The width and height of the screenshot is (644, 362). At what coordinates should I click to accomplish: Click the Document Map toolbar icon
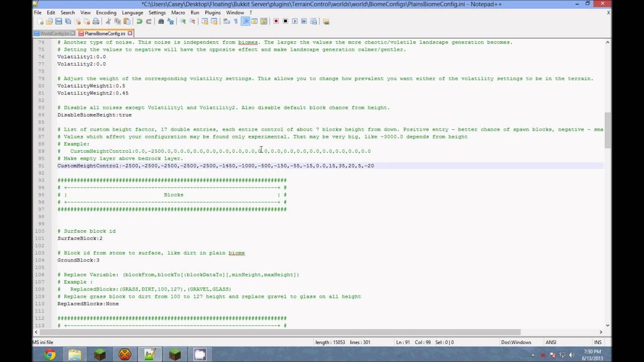264,21
